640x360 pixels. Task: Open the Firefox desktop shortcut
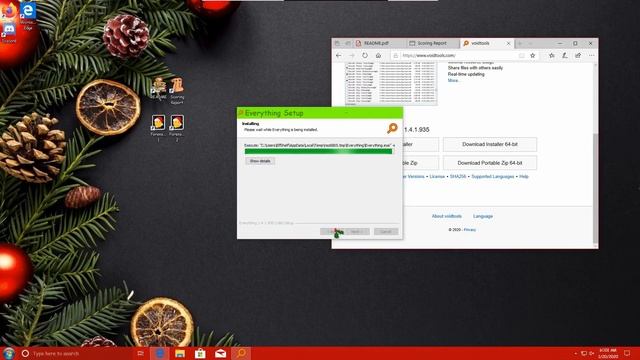click(x=9, y=10)
